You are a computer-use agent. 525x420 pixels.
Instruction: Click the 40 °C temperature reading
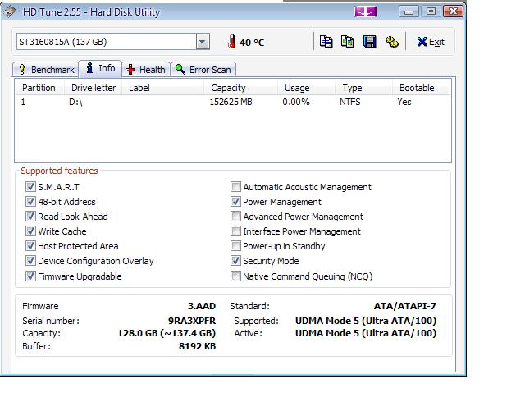tap(252, 43)
